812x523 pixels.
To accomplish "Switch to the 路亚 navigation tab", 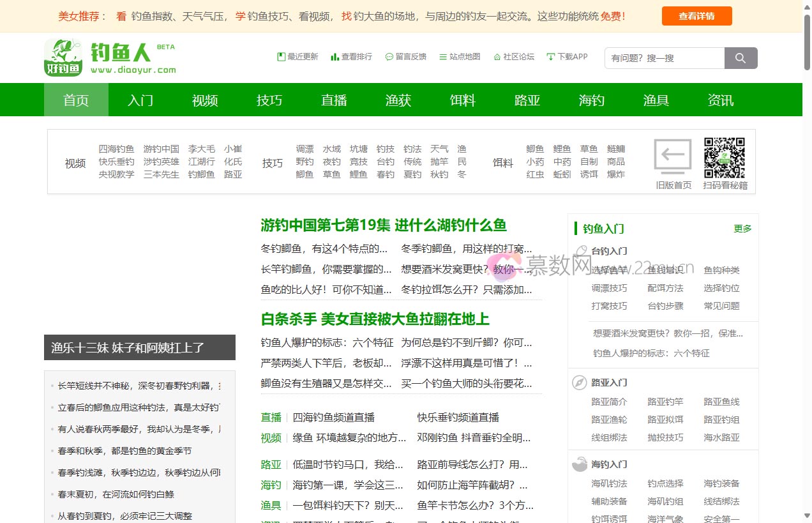I will [527, 100].
